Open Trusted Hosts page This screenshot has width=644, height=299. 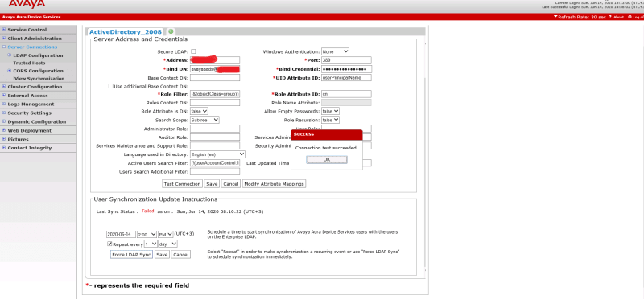[29, 63]
